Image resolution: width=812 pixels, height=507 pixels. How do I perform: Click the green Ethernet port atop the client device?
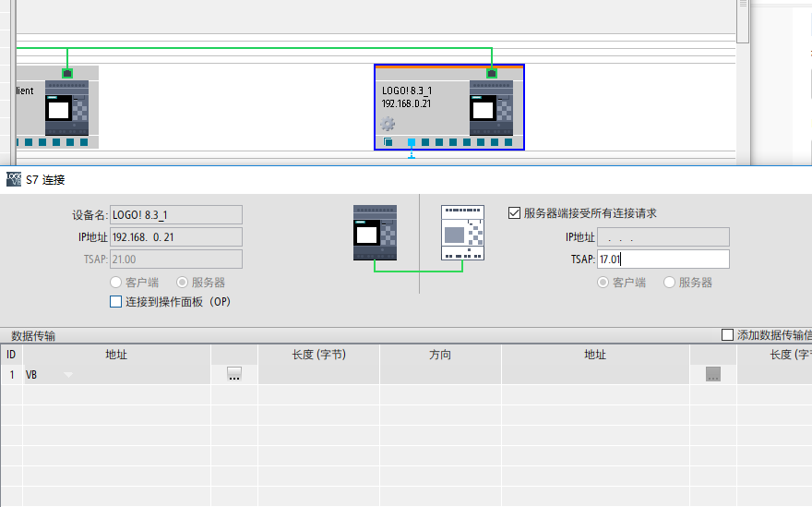(67, 73)
